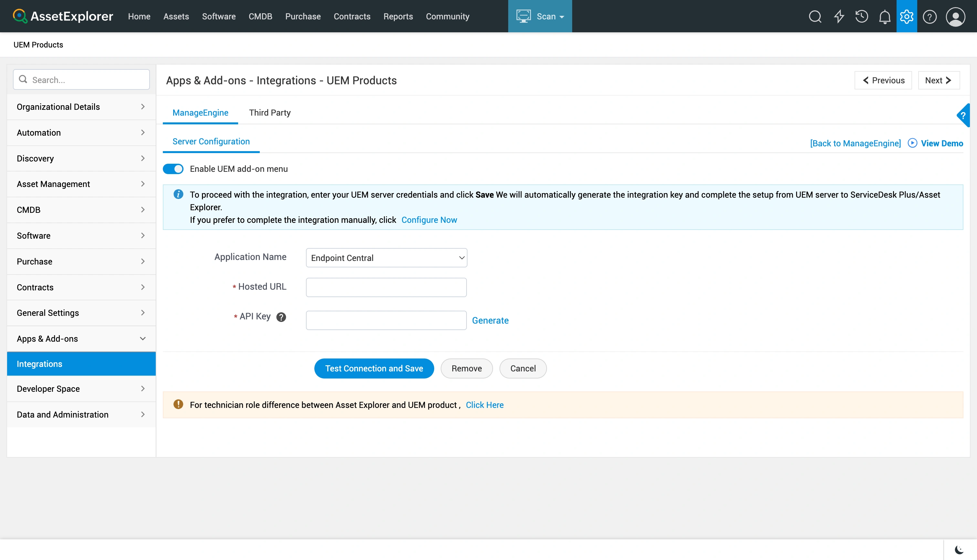Focus the Hosted URL input field

pos(386,287)
